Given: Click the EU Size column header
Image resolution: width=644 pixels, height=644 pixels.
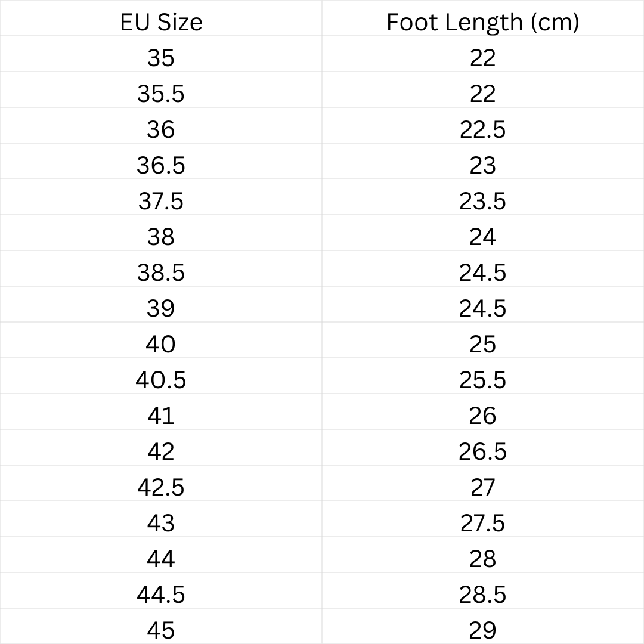Looking at the screenshot, I should pos(161,22).
